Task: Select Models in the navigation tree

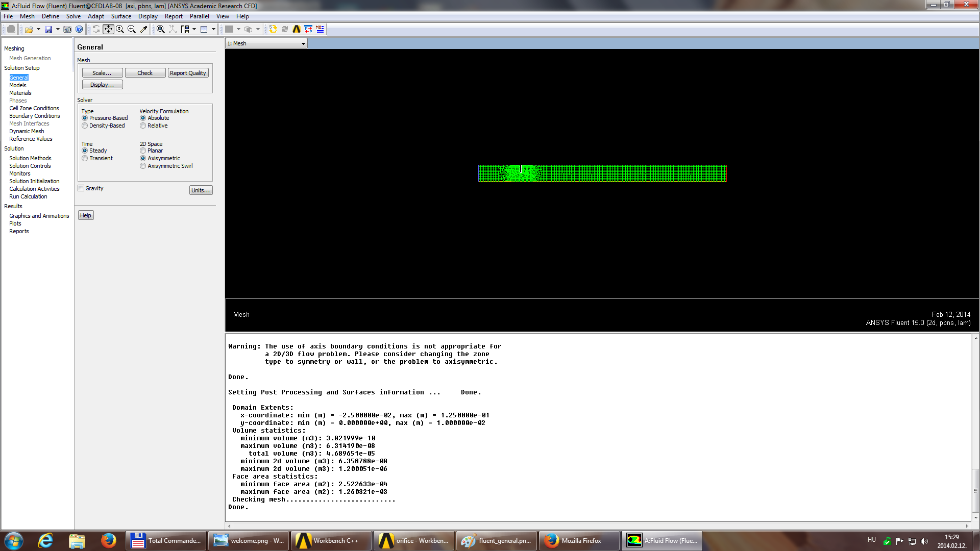Action: pos(18,85)
